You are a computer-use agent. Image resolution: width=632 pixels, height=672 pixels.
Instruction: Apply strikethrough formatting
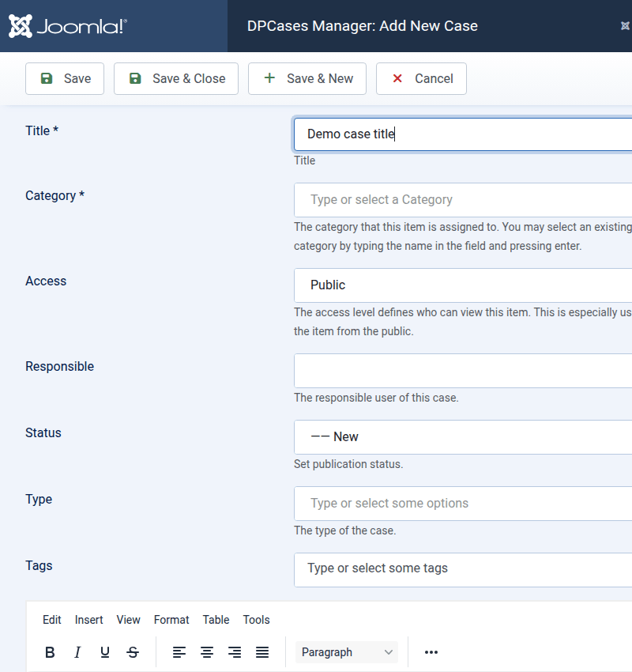tap(133, 652)
